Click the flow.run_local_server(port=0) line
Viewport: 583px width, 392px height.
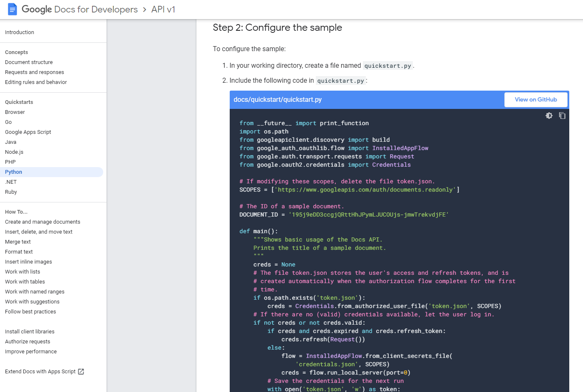[x=346, y=372]
